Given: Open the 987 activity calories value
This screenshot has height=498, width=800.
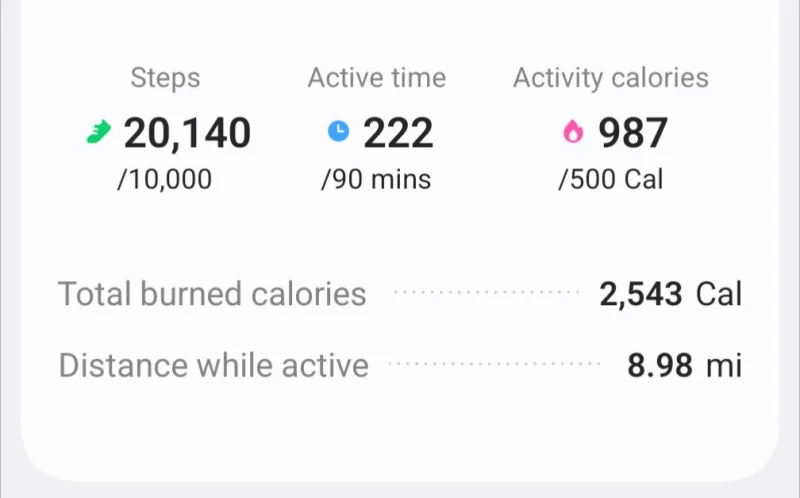Looking at the screenshot, I should [633, 133].
